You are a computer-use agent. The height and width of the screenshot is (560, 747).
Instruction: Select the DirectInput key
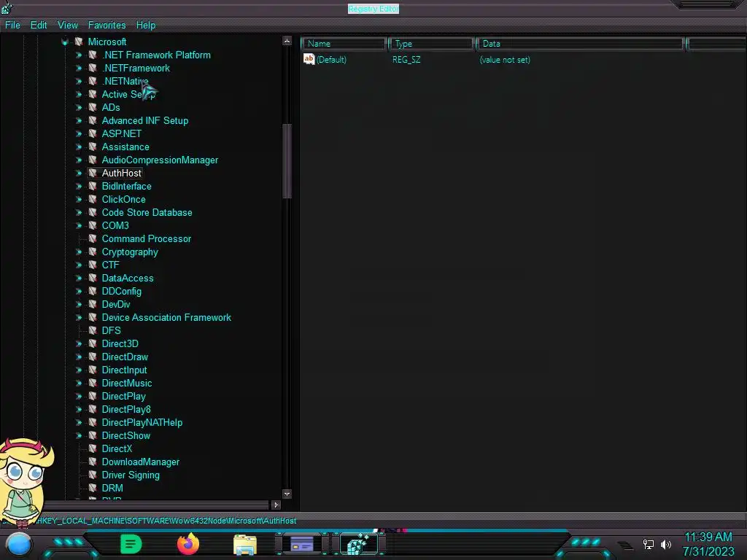[124, 370]
